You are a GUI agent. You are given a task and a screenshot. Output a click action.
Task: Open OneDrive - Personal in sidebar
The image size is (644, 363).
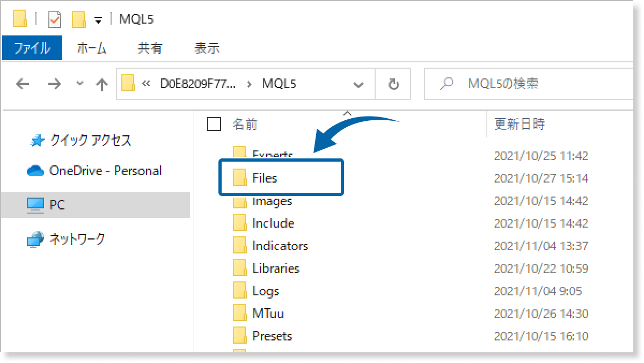94,171
